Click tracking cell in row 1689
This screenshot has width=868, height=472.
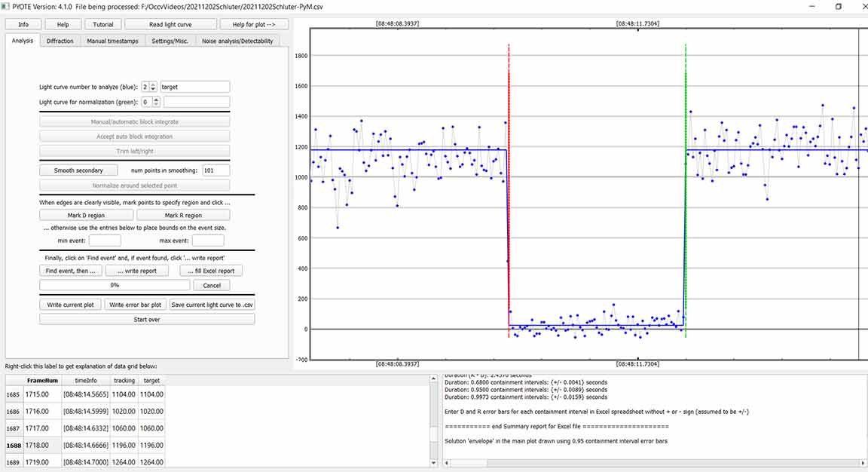pyautogui.click(x=124, y=462)
